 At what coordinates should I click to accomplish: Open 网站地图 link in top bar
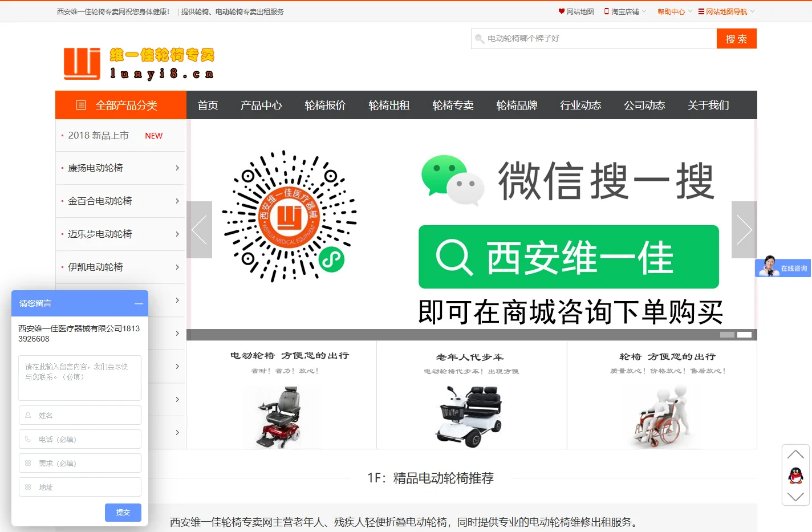(580, 11)
